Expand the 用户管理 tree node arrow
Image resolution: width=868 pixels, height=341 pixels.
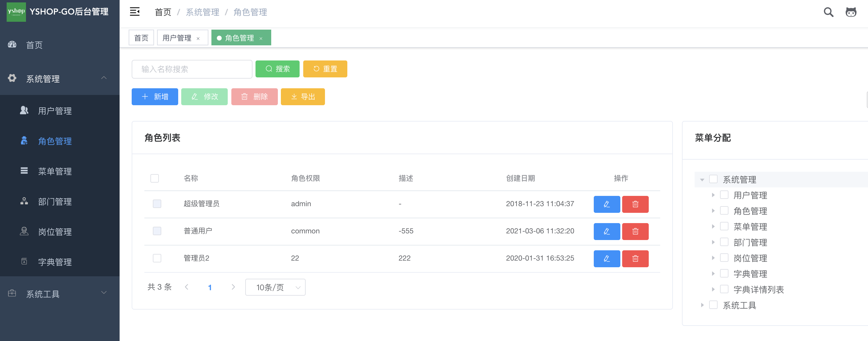point(713,195)
